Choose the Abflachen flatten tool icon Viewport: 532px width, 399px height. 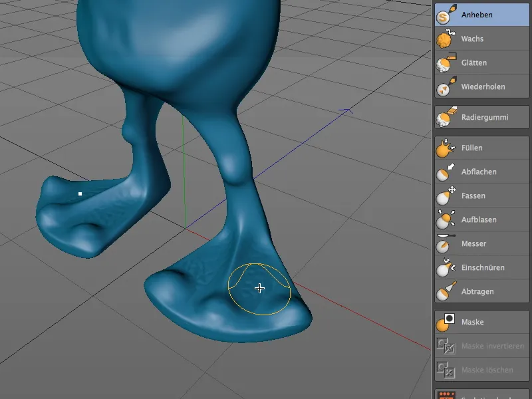click(446, 172)
